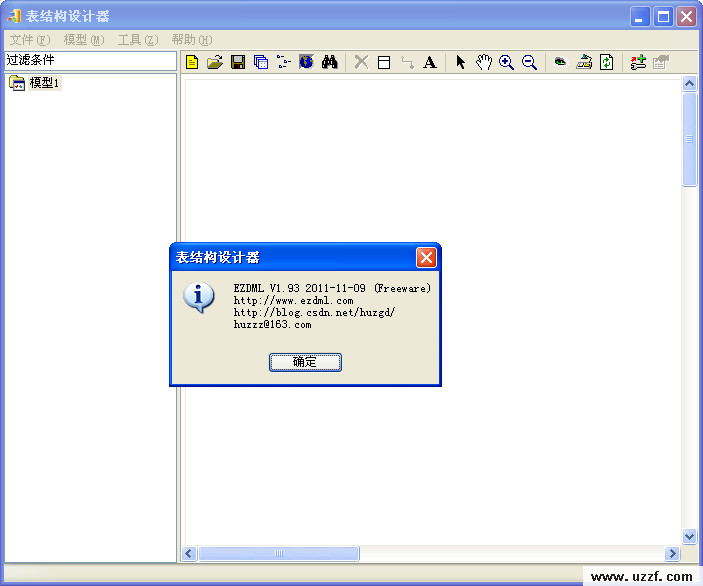Click the new table rectangle icon
The height and width of the screenshot is (586, 703).
[384, 62]
